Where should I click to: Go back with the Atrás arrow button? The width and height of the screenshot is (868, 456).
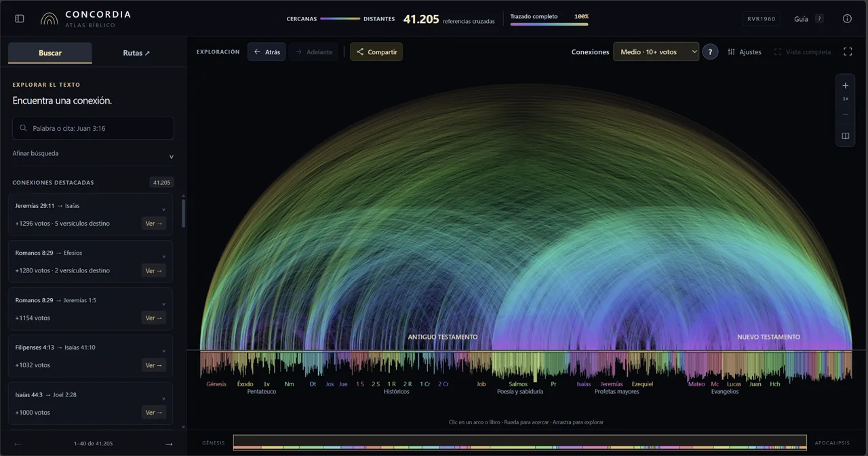click(x=267, y=52)
